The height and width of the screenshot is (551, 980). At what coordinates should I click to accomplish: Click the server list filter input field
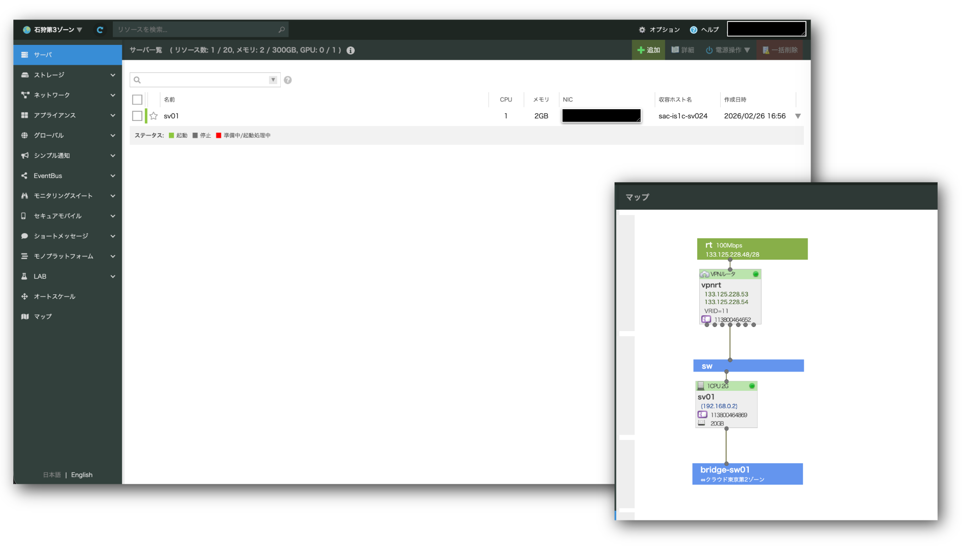pyautogui.click(x=204, y=80)
